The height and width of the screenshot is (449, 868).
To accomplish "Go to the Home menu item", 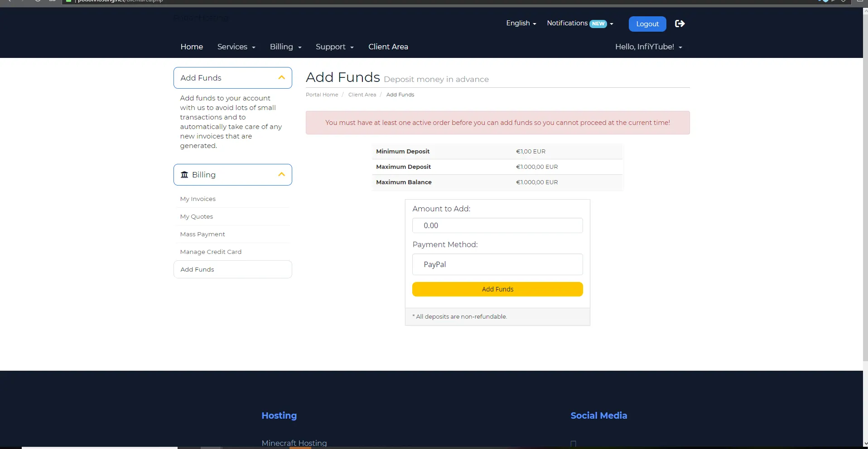I will click(x=192, y=47).
